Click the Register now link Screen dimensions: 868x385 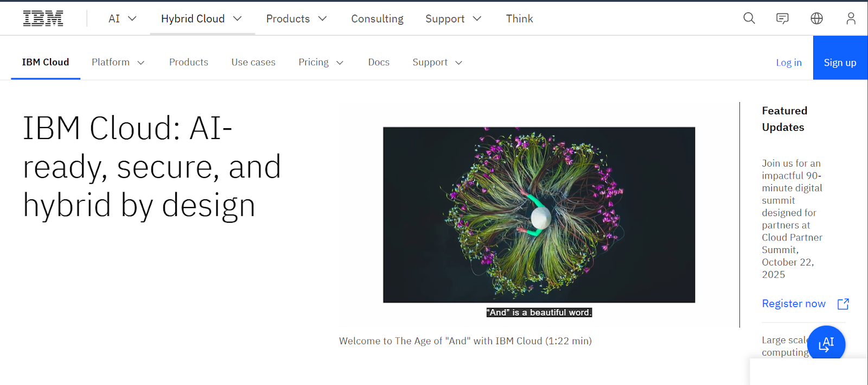point(794,304)
